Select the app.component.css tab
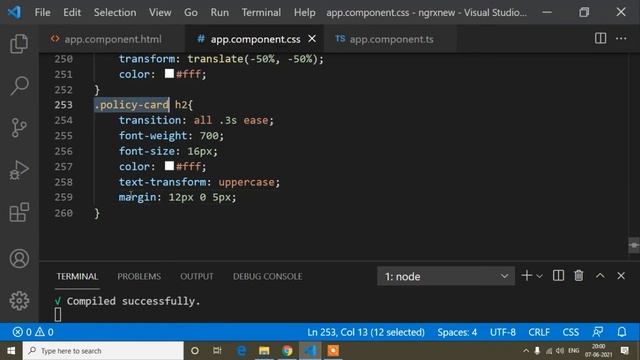The height and width of the screenshot is (360, 640). (255, 39)
